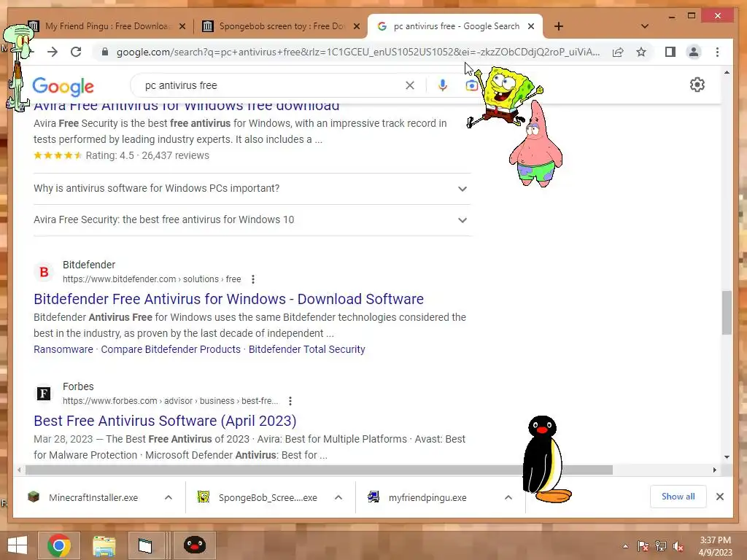747x560 pixels.
Task: Open MinecraftInstaller.exe download options
Action: click(x=169, y=497)
